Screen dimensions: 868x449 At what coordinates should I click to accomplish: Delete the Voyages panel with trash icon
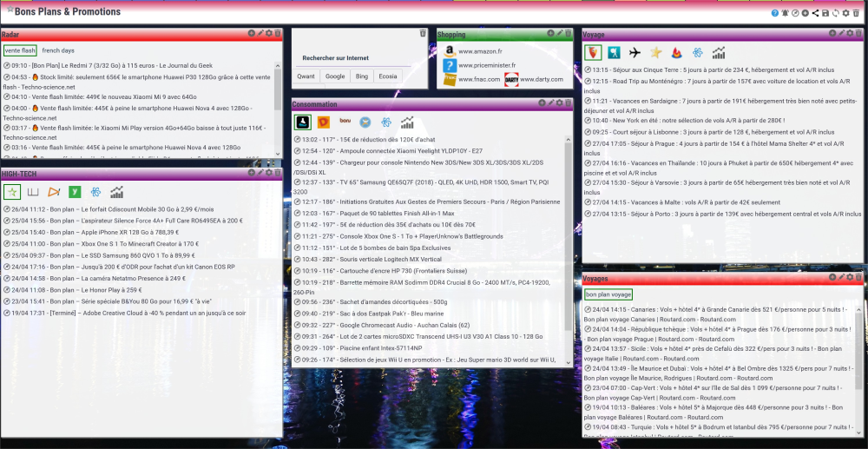tap(858, 277)
